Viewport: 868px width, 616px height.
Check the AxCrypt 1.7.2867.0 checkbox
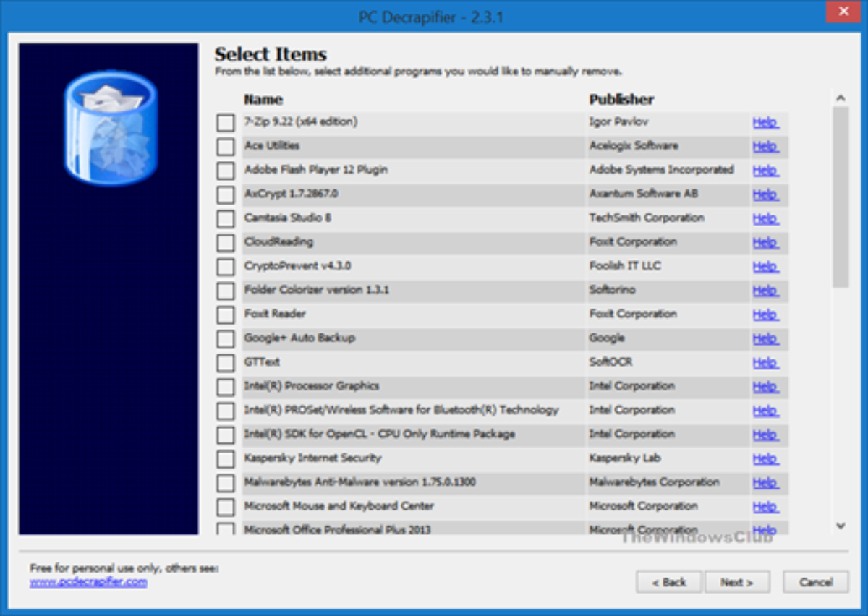click(x=226, y=194)
